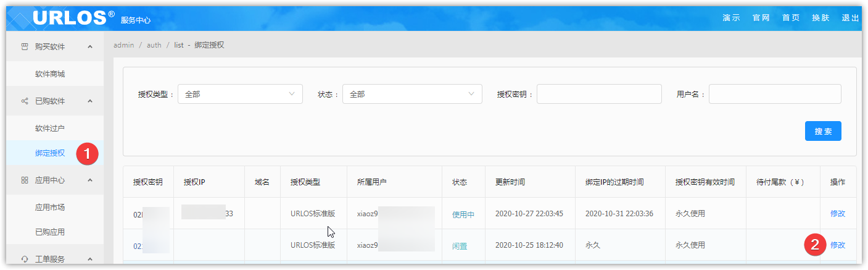The height and width of the screenshot is (270, 868).
Task: Select 软件过户 in the sidebar
Action: [50, 129]
